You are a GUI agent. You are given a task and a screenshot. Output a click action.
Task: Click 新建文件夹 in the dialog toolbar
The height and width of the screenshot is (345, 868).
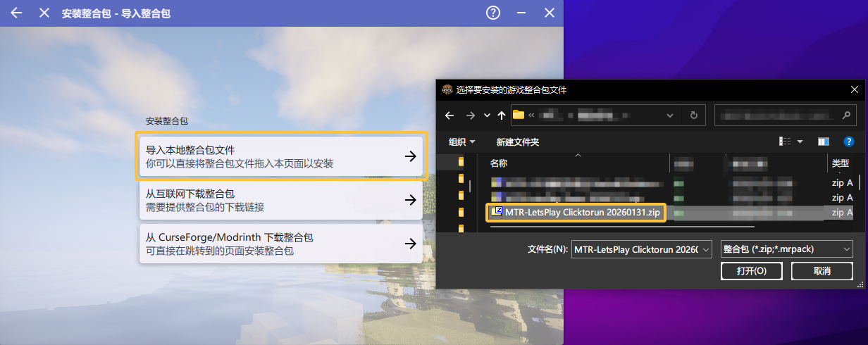tap(518, 142)
